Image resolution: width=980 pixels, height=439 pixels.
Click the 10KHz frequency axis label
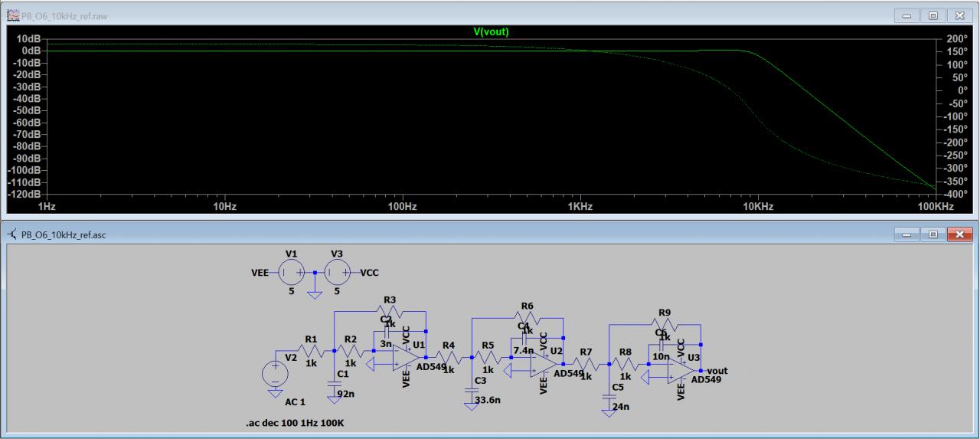758,208
